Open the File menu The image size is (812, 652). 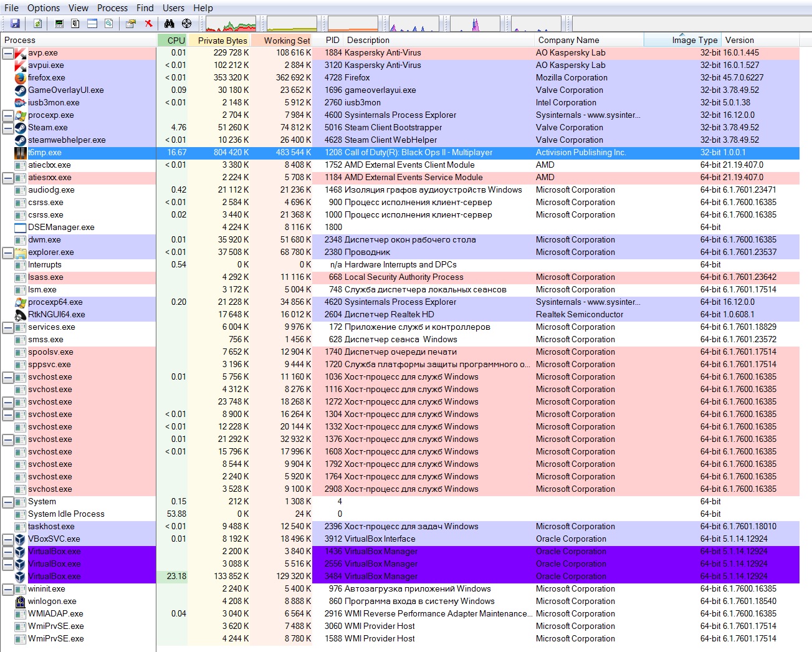tap(12, 8)
